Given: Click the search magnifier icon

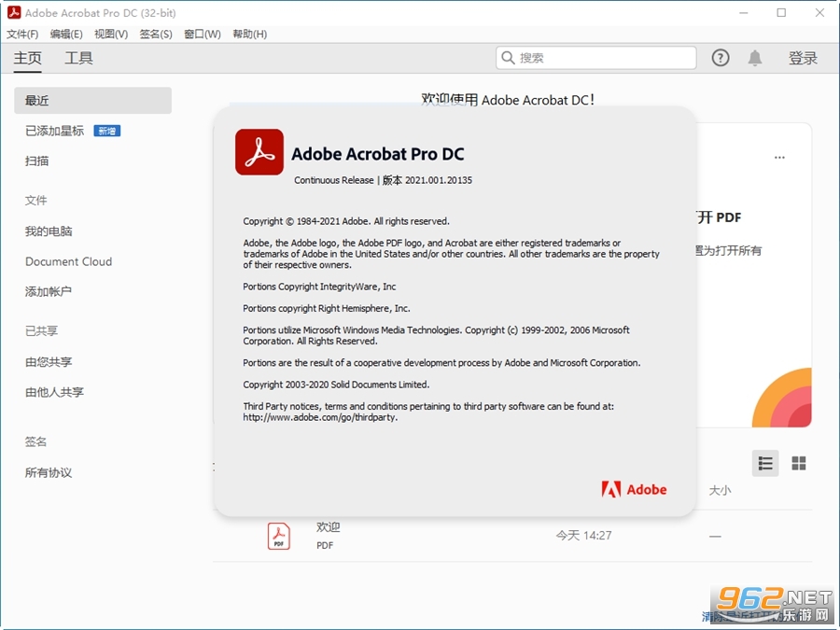Looking at the screenshot, I should pyautogui.click(x=508, y=58).
